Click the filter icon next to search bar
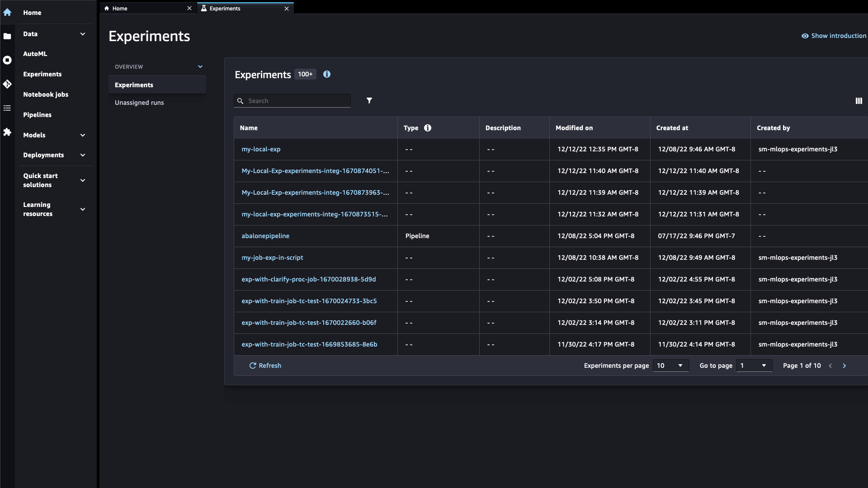Screen dimensions: 868x488 (x=370, y=100)
